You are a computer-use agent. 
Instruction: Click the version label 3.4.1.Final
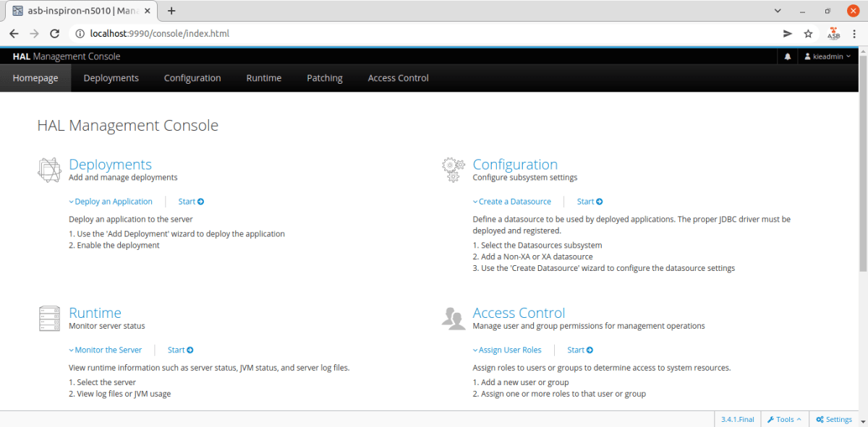point(736,419)
